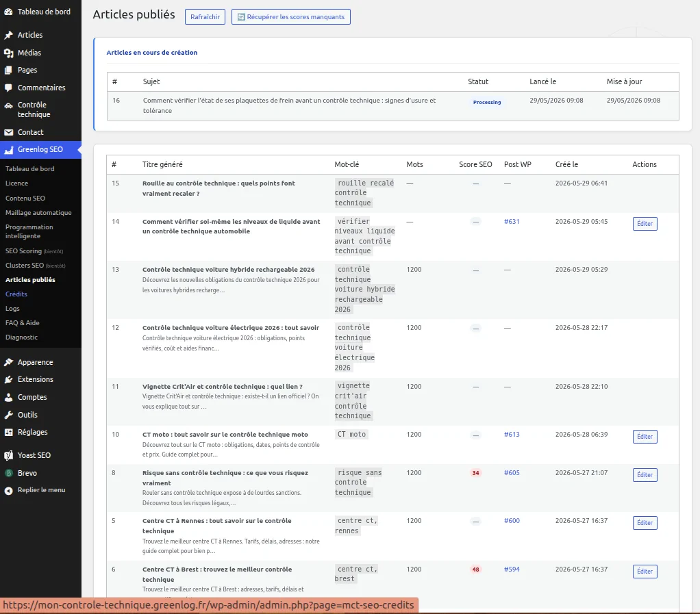Click the Pages icon in sidebar

[x=8, y=70]
